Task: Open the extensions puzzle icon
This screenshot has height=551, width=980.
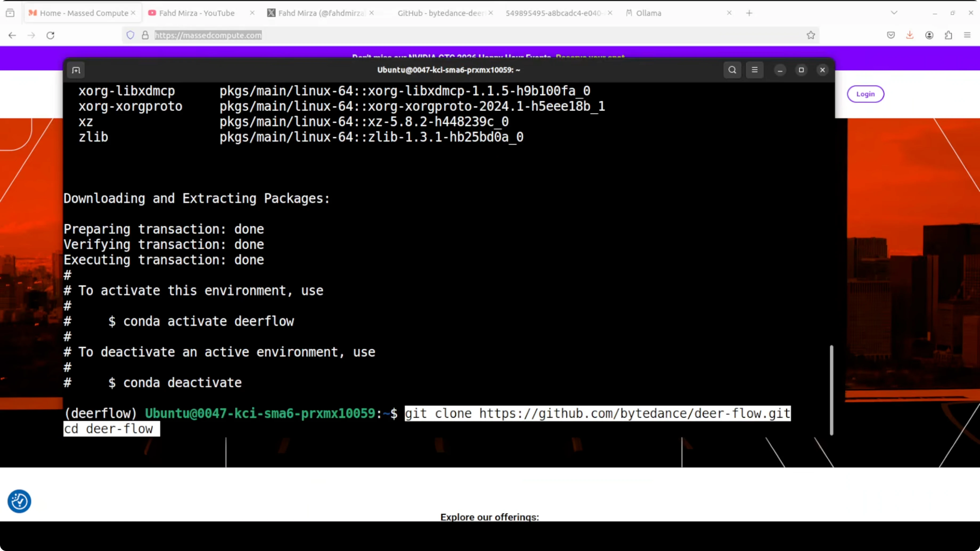Action: pyautogui.click(x=948, y=35)
